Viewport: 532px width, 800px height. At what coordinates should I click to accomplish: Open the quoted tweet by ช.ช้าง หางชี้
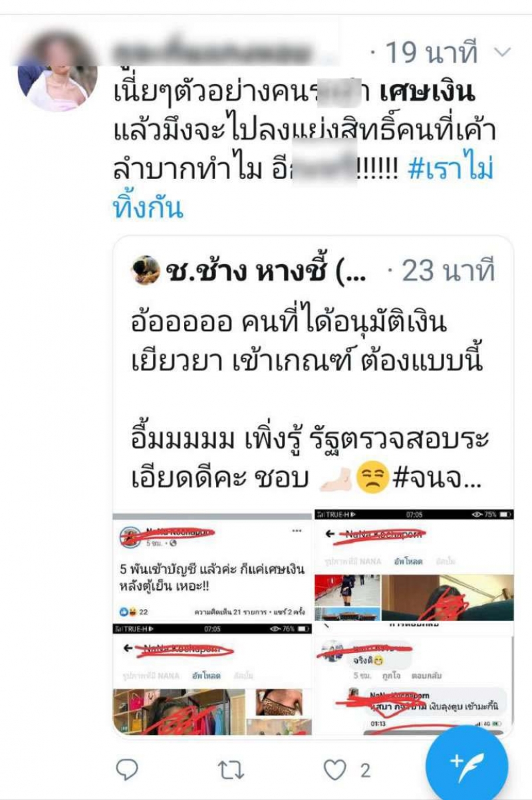(313, 486)
